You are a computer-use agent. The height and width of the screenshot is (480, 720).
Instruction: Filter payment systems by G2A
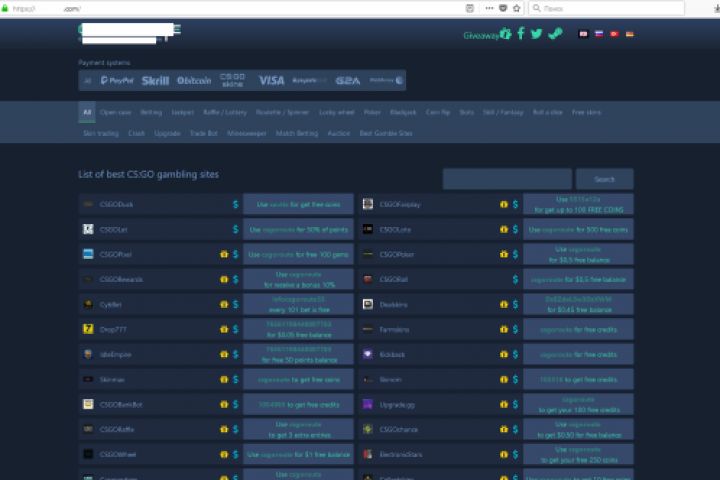pyautogui.click(x=348, y=81)
